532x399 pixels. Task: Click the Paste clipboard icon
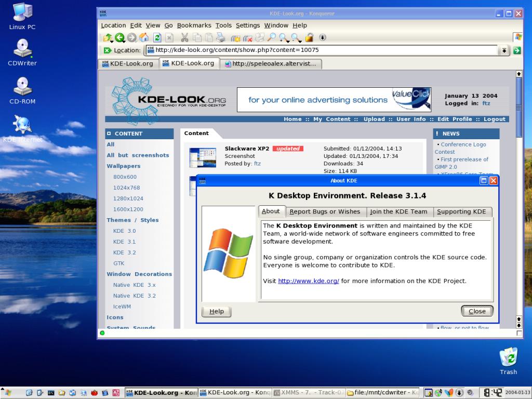point(209,37)
